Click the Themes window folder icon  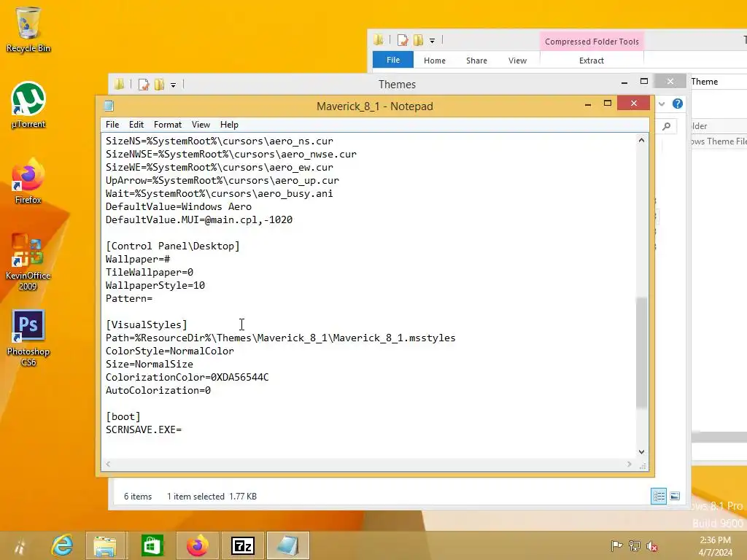point(119,85)
